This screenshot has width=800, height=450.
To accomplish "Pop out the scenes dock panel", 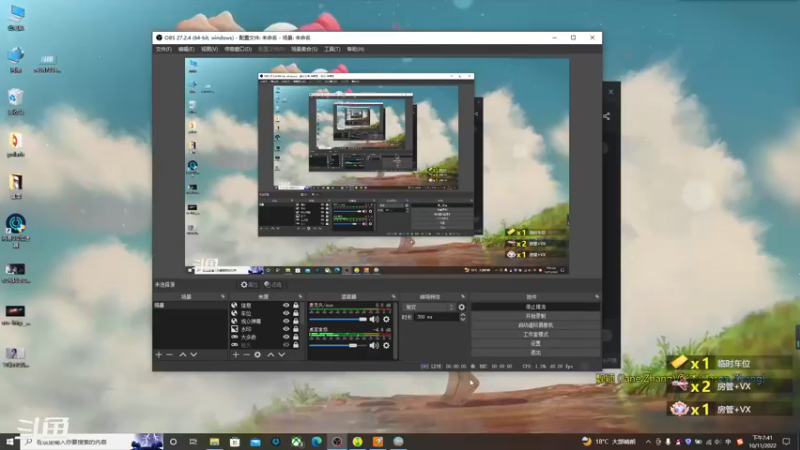I will [222, 296].
